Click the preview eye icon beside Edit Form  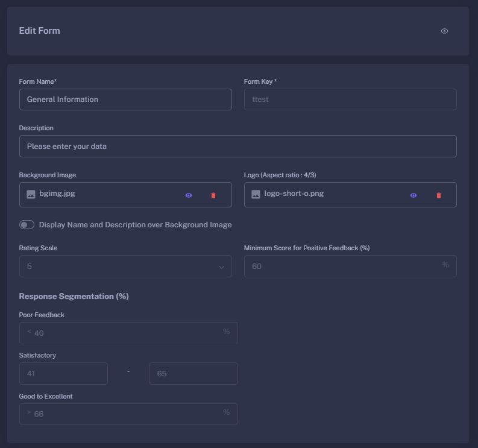click(444, 31)
